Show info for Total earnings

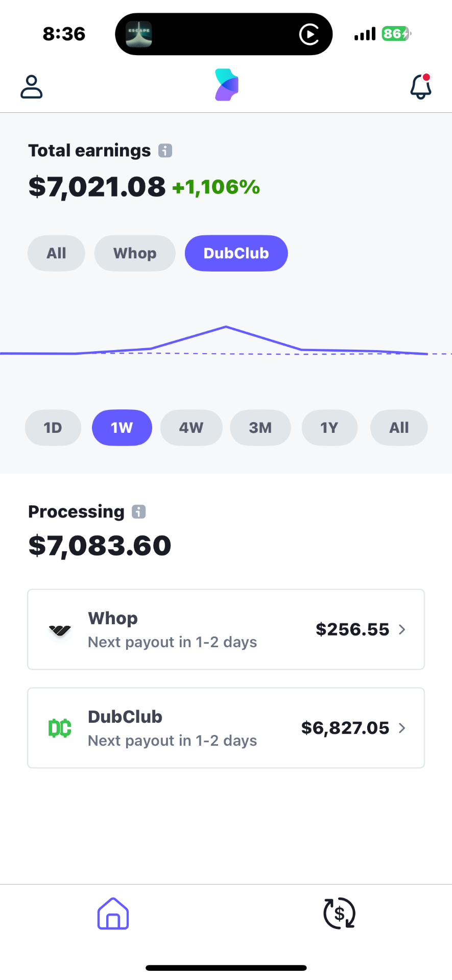[165, 151]
